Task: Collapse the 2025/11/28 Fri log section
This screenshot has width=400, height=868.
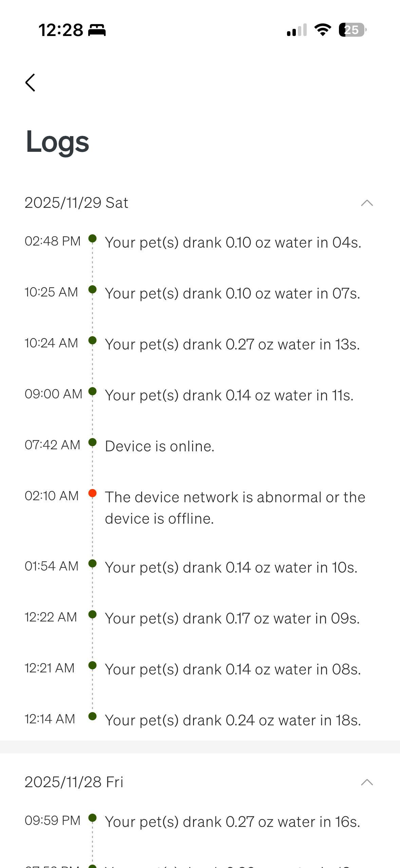Action: (x=367, y=782)
